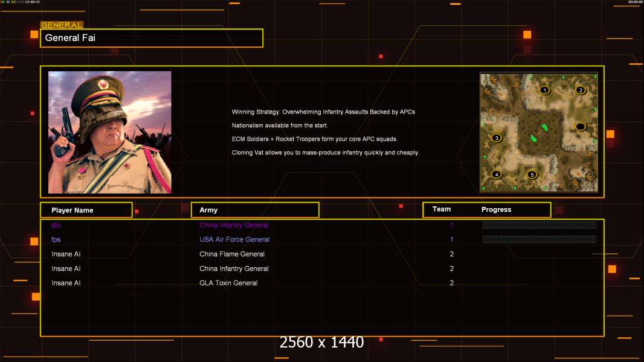
Task: Select player name dio
Action: (x=56, y=225)
